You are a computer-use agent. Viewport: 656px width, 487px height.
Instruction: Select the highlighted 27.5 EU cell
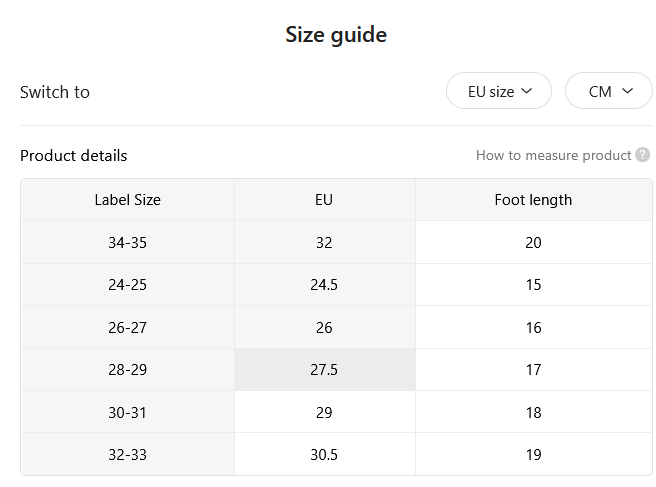point(324,369)
